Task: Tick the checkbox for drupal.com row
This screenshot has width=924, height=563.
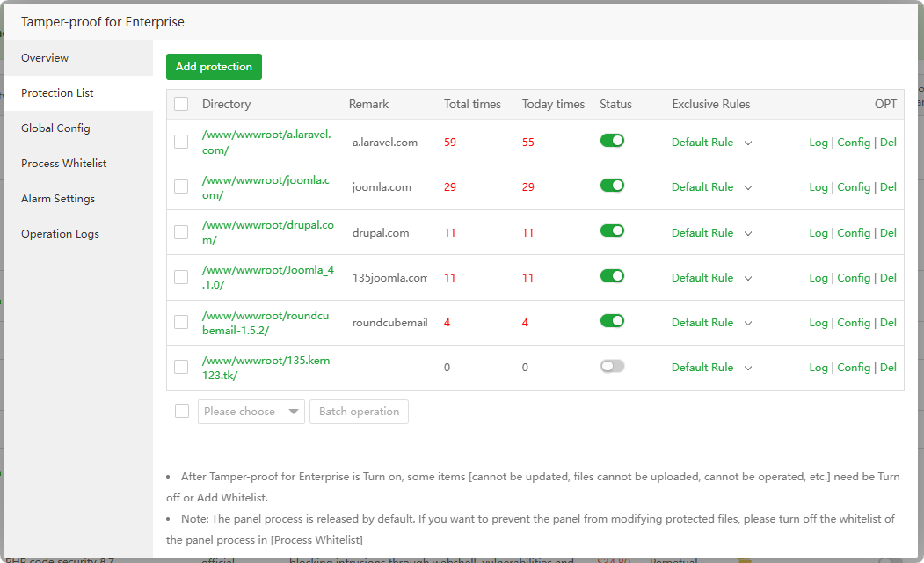Action: click(181, 232)
